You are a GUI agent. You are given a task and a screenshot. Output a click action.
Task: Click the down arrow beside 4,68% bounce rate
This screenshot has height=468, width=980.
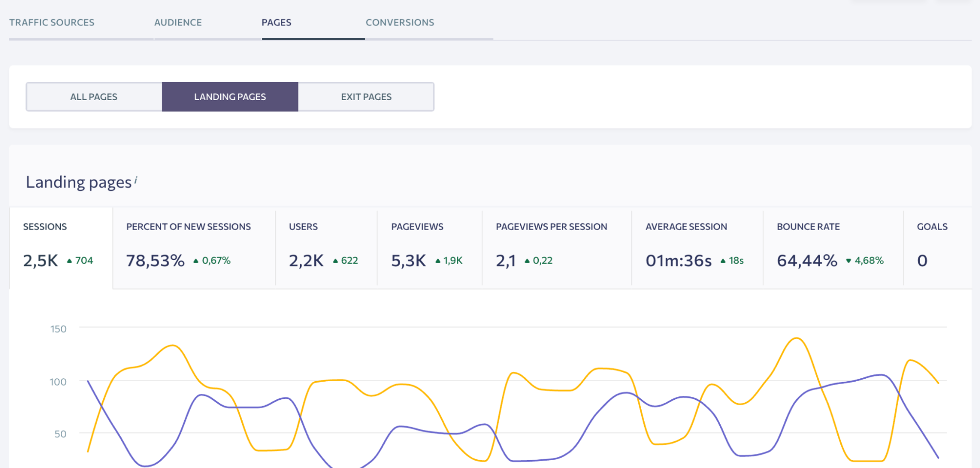849,261
